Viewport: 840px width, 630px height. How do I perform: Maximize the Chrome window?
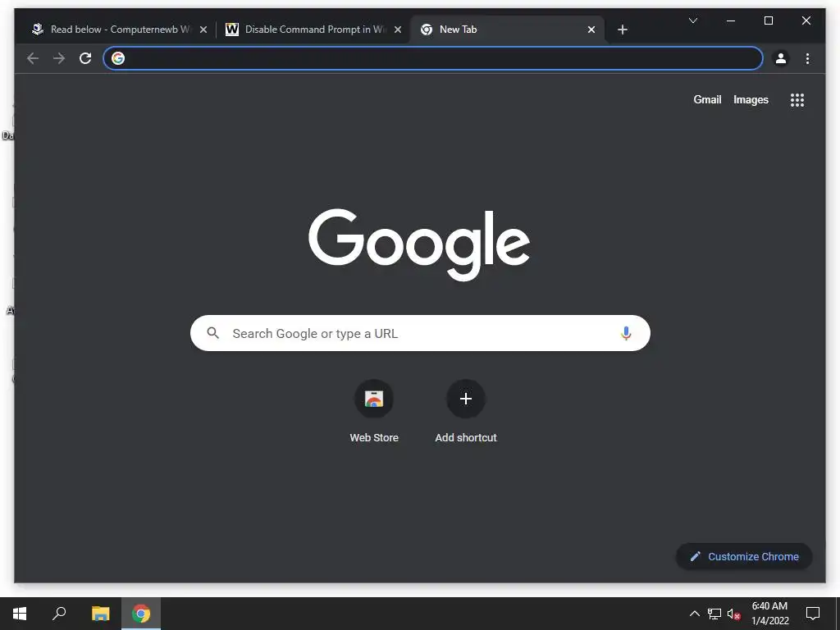[768, 21]
